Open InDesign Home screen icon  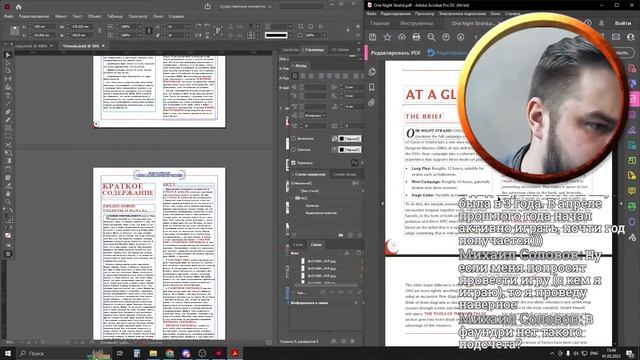18,7
